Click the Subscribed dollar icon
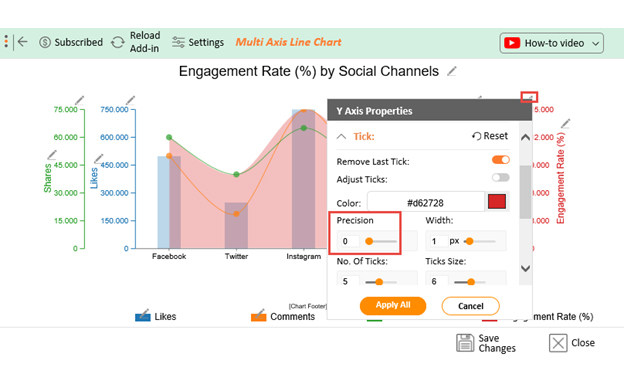 (x=45, y=42)
